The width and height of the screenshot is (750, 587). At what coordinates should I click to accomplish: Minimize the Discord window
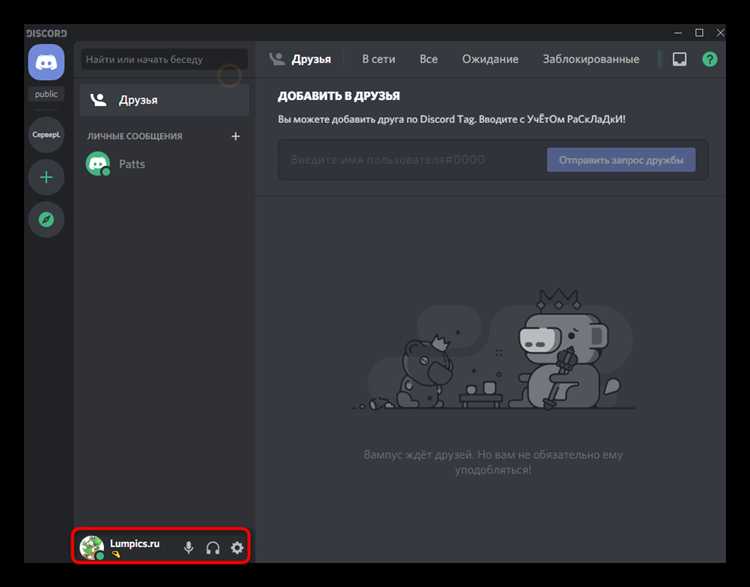tap(677, 33)
